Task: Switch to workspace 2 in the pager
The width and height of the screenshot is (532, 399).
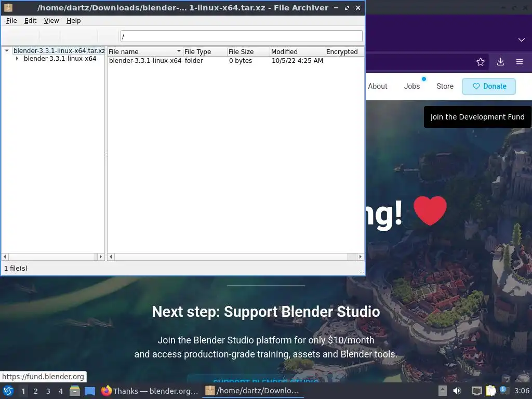Action: 36,391
